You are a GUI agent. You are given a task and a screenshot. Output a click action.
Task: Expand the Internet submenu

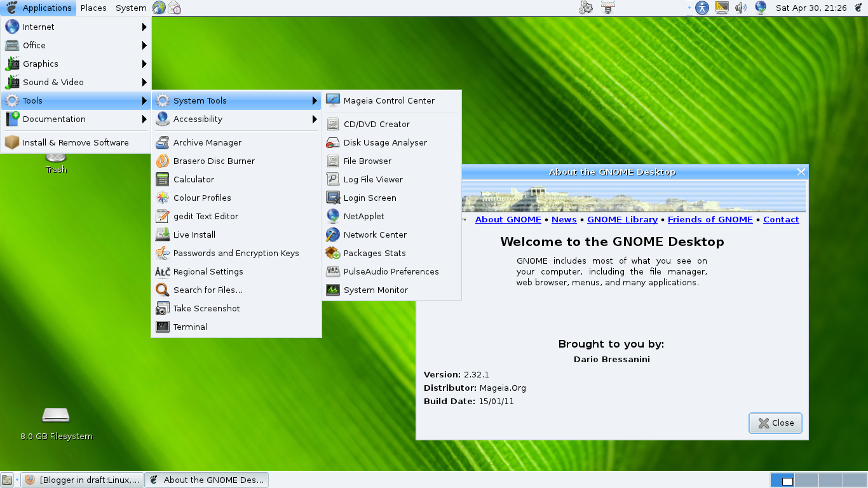click(x=38, y=26)
